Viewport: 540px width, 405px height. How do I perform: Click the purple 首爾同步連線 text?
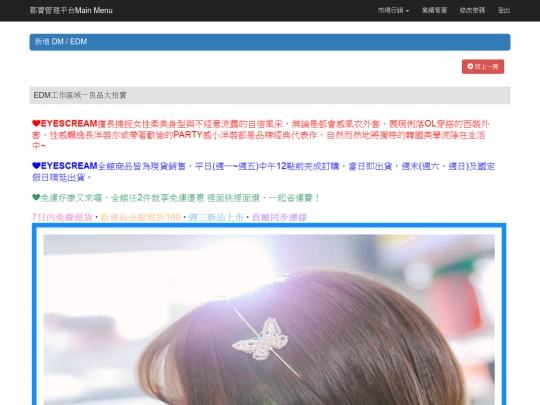(x=279, y=217)
